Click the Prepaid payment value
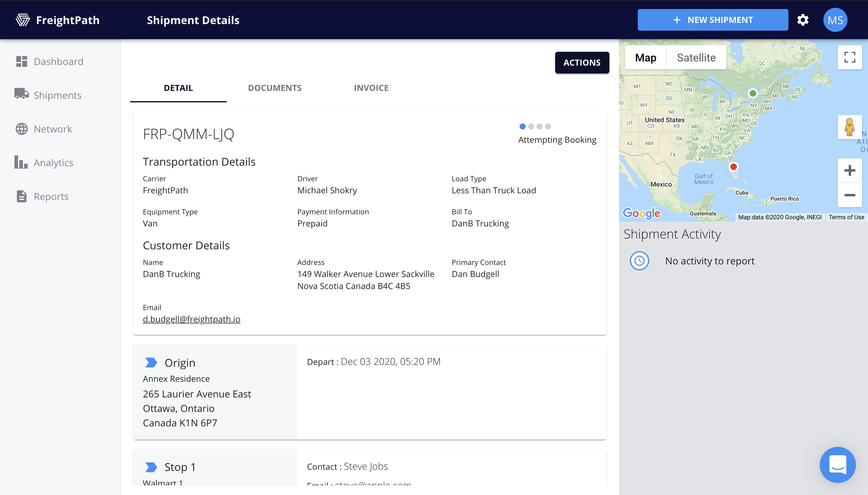 (312, 223)
